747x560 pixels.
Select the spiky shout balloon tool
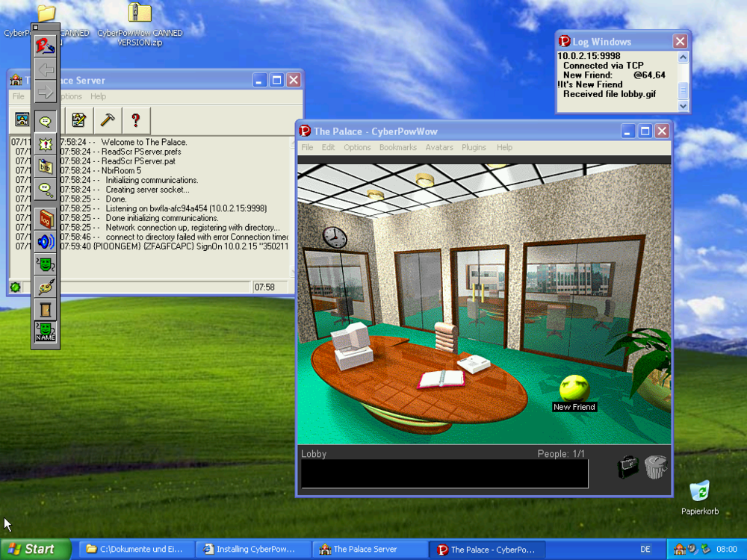(x=46, y=144)
